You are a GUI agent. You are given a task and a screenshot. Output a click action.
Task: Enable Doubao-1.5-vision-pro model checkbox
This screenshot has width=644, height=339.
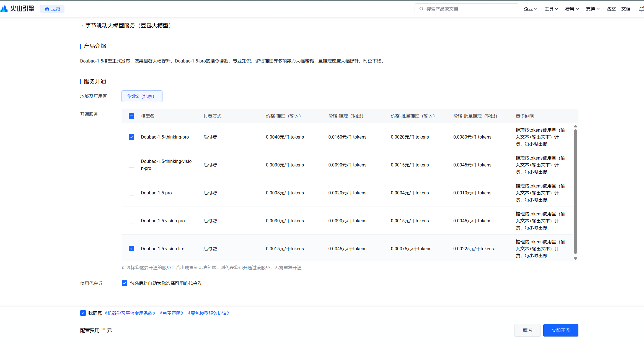131,221
